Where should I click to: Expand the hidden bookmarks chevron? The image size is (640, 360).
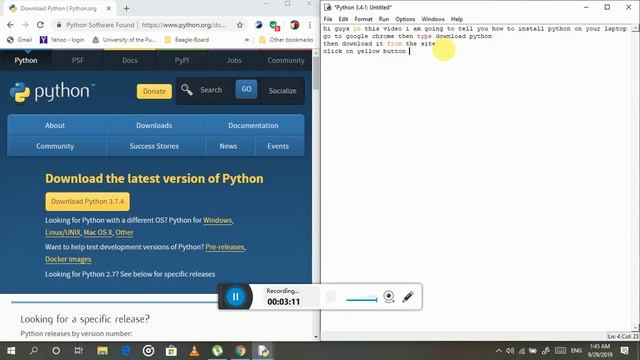pyautogui.click(x=247, y=40)
